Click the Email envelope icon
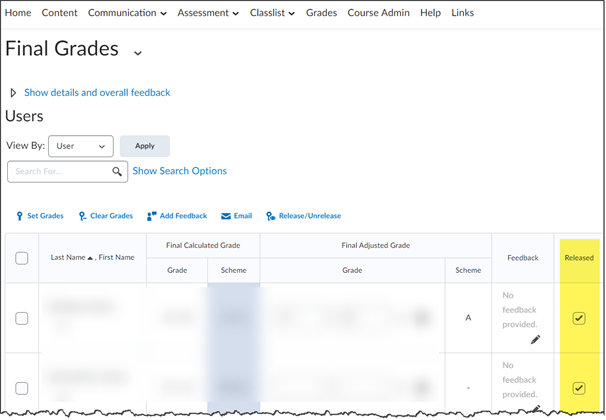 226,216
